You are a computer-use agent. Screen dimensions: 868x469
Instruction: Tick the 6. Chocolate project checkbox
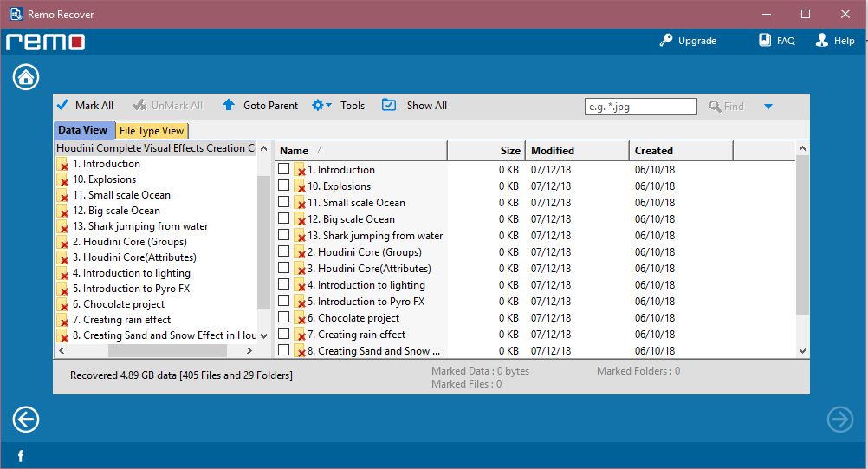pyautogui.click(x=283, y=317)
